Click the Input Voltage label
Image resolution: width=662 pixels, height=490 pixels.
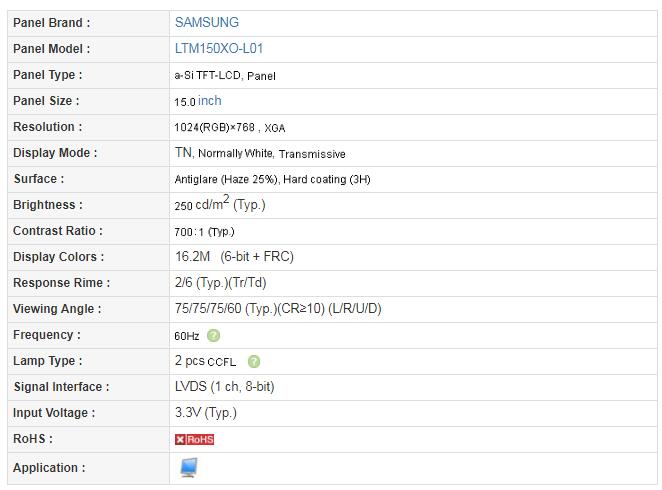[54, 413]
